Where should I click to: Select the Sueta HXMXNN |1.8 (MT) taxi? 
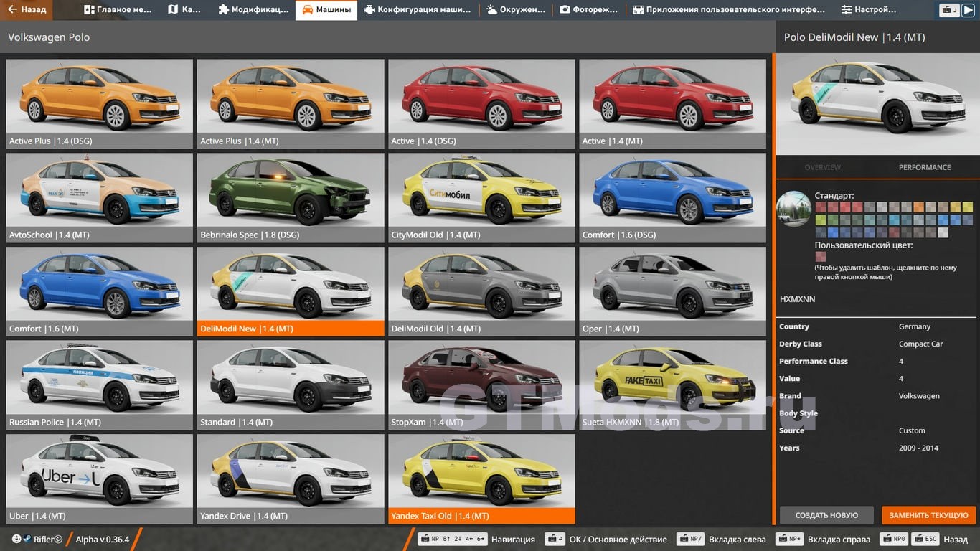click(673, 385)
